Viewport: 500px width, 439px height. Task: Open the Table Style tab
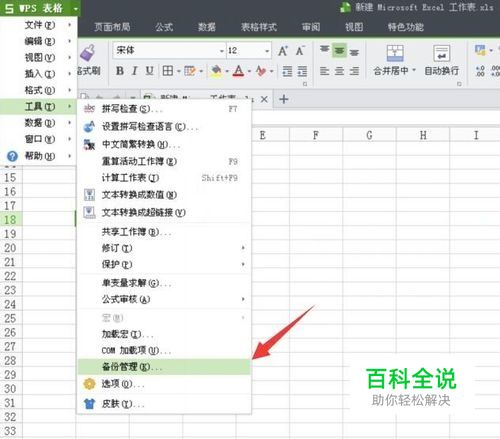click(x=259, y=27)
